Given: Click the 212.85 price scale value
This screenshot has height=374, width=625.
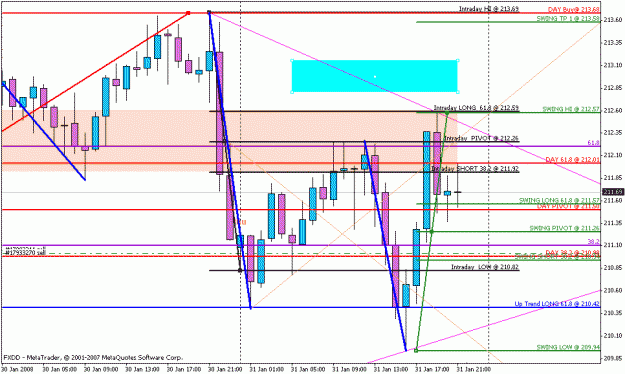Looking at the screenshot, I should (x=613, y=87).
